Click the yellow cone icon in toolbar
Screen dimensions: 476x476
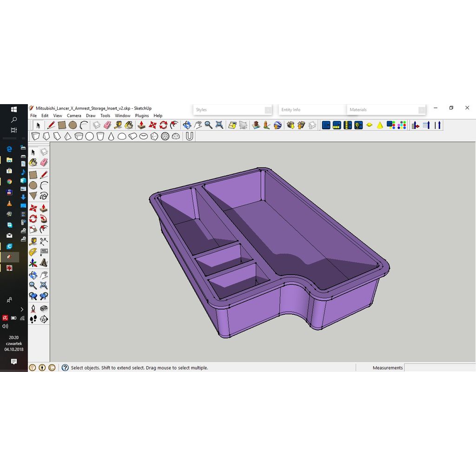click(380, 125)
